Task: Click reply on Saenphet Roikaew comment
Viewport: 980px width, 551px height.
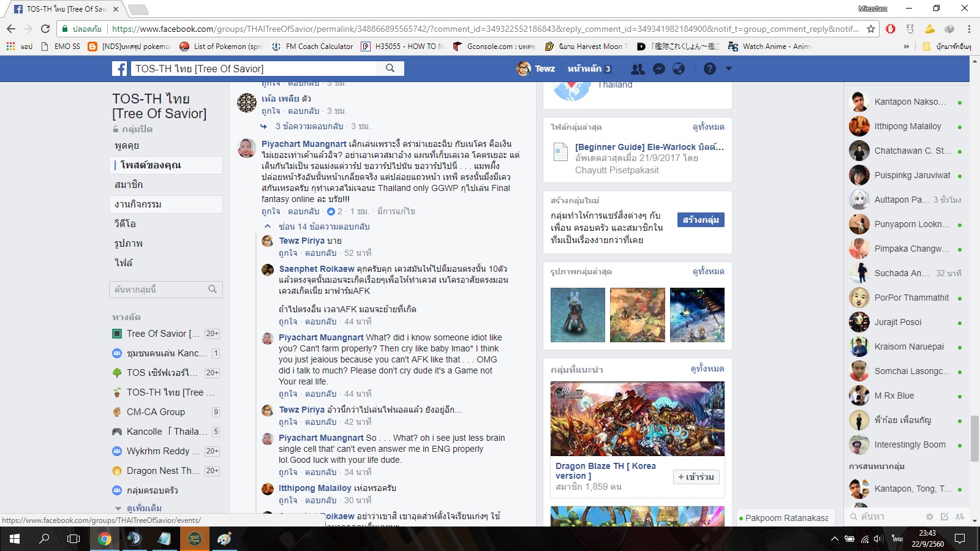Action: point(320,321)
